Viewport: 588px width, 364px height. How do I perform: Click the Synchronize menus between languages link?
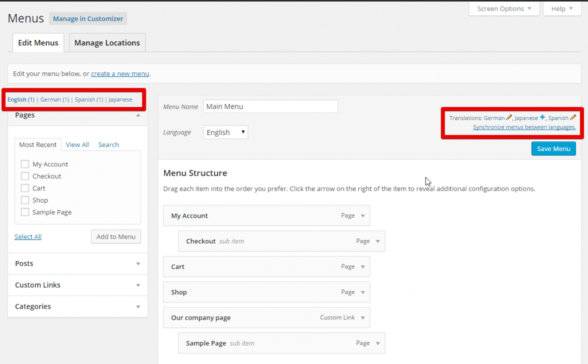click(524, 127)
